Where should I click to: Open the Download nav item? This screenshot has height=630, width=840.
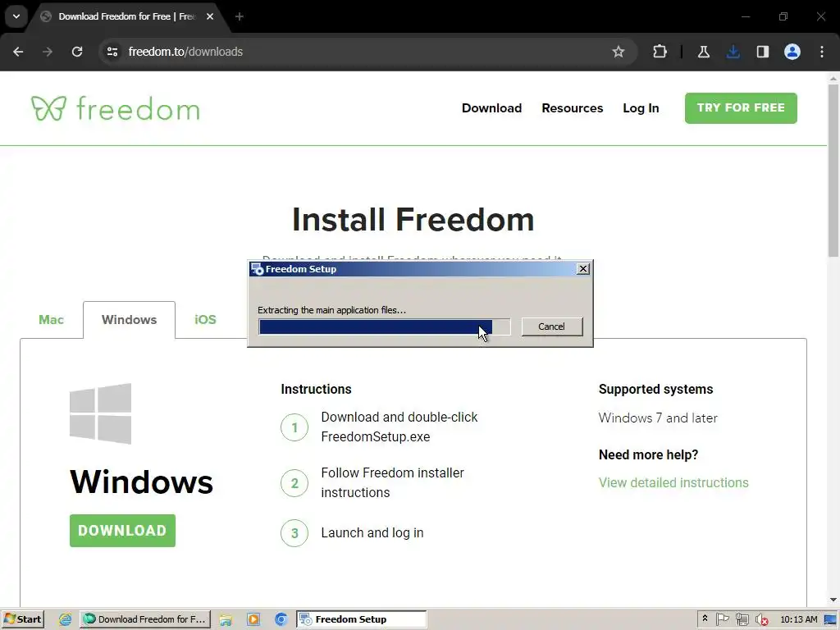click(x=491, y=108)
